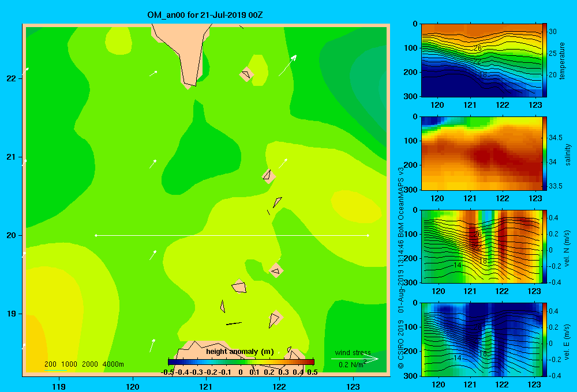Open the temperature cross-section panel
The height and width of the screenshot is (392, 577).
[481, 61]
